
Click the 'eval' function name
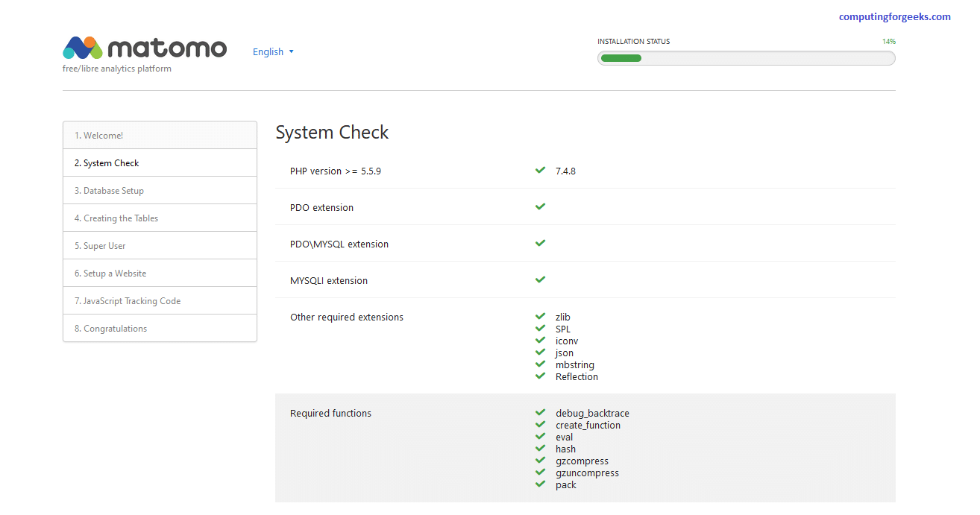[x=564, y=437]
